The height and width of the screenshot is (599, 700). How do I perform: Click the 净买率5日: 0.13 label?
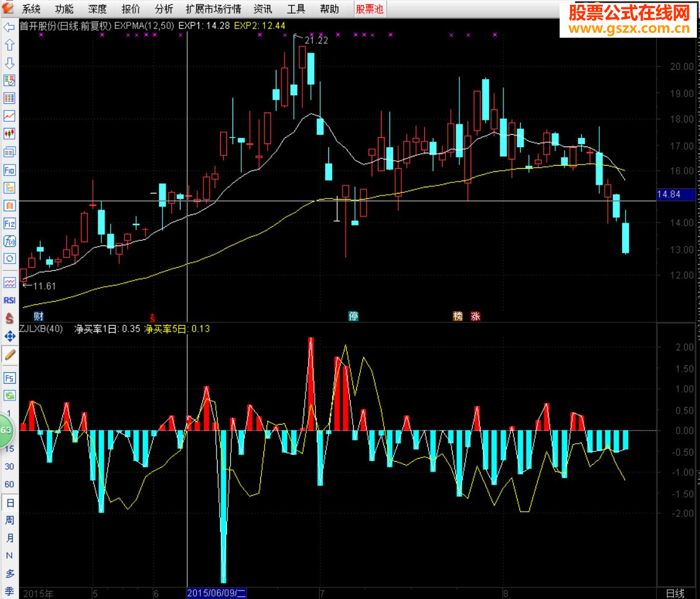coord(177,329)
